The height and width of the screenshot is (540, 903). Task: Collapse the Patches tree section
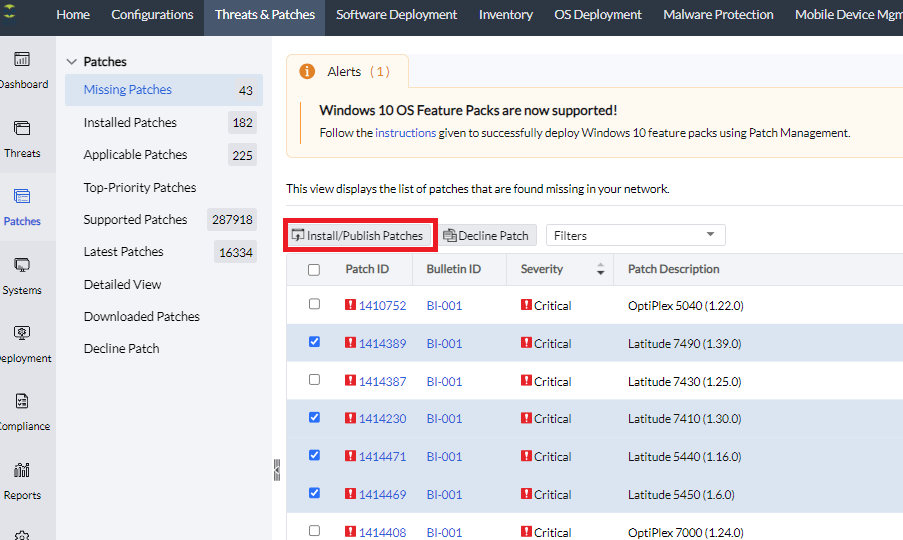[71, 62]
